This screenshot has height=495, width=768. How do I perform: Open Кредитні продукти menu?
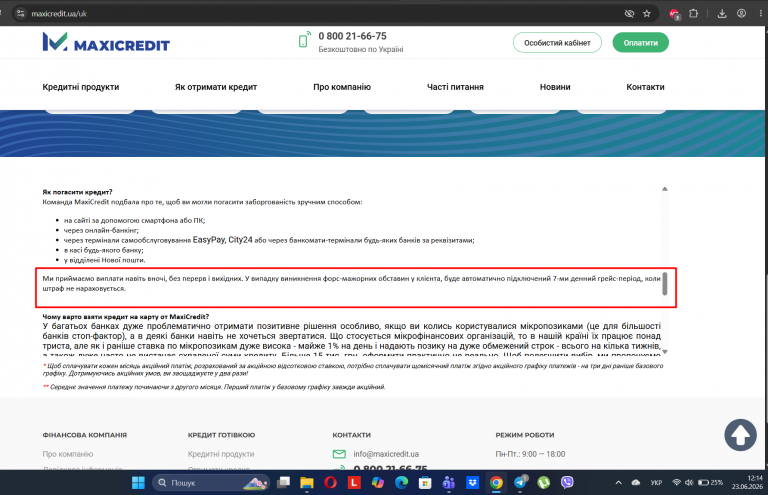[x=81, y=87]
